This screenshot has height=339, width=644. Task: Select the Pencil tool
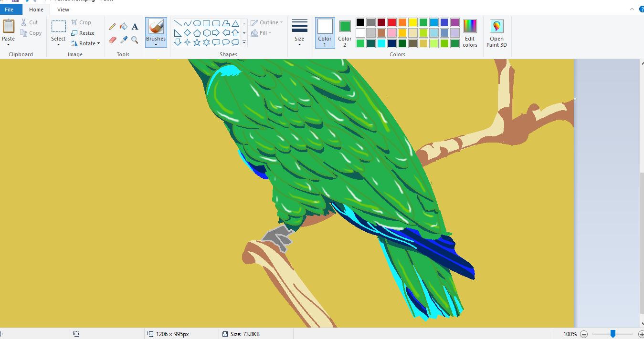coord(112,27)
